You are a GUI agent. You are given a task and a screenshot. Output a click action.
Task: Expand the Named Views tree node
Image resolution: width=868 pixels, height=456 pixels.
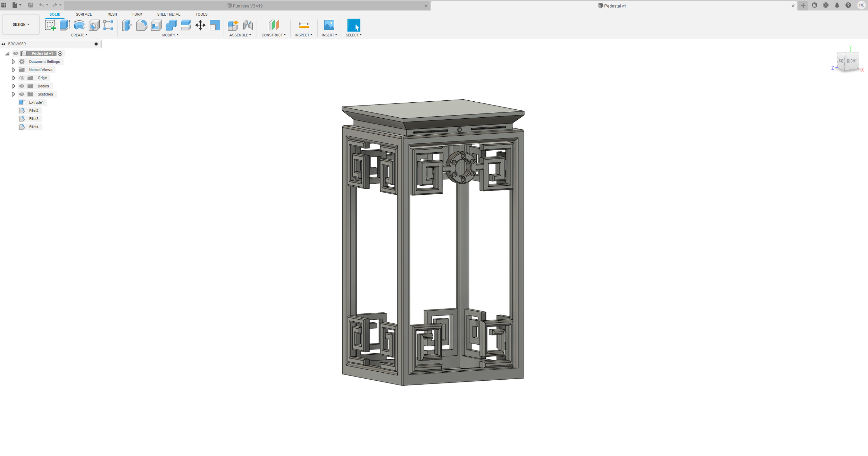[x=13, y=70]
